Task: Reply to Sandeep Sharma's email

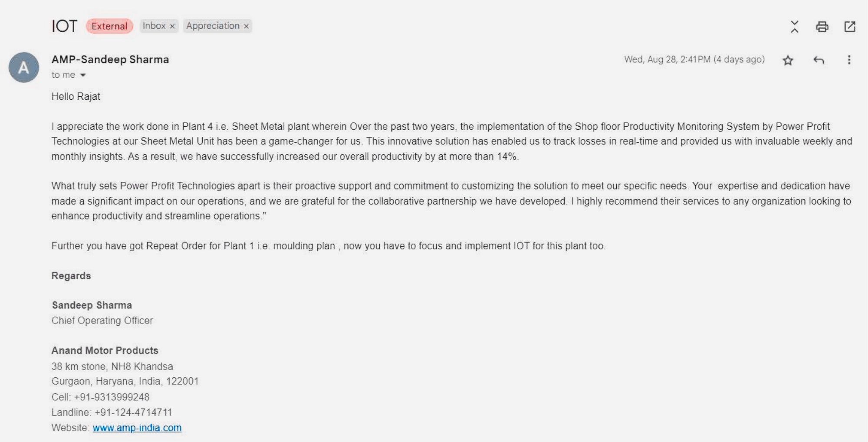Action: [819, 60]
